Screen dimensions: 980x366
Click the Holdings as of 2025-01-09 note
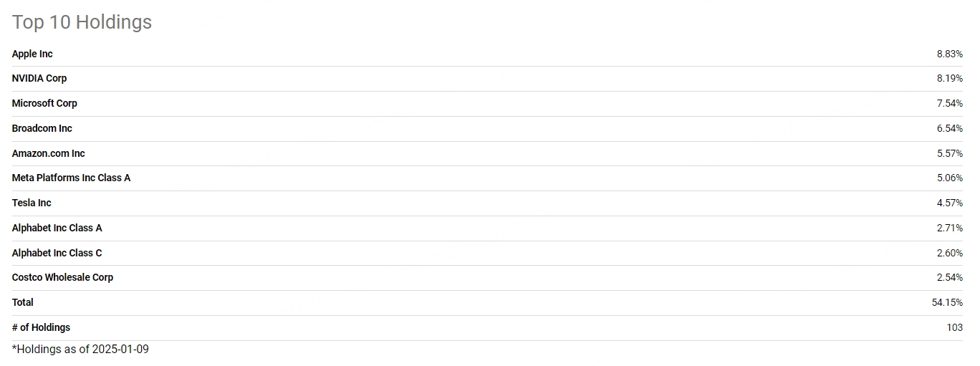pos(80,350)
